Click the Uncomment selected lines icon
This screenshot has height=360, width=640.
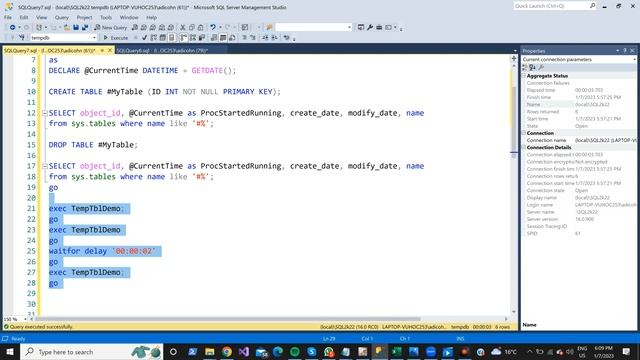253,38
